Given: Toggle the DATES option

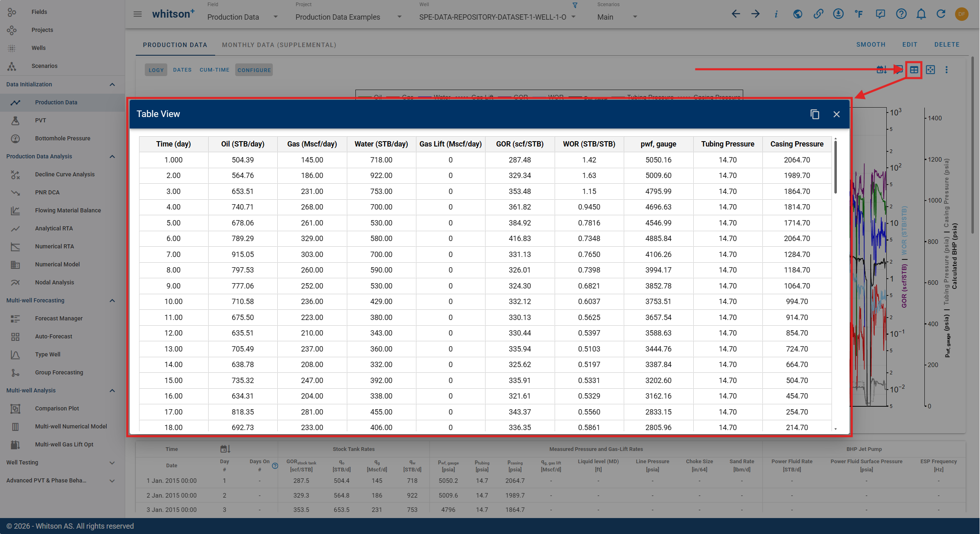Looking at the screenshot, I should point(182,70).
